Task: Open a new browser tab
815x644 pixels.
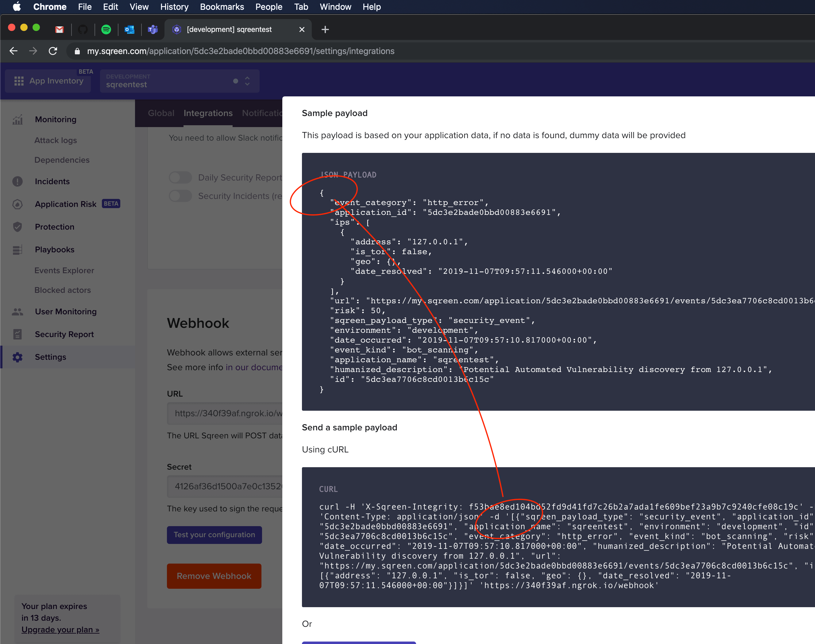Action: [x=325, y=29]
